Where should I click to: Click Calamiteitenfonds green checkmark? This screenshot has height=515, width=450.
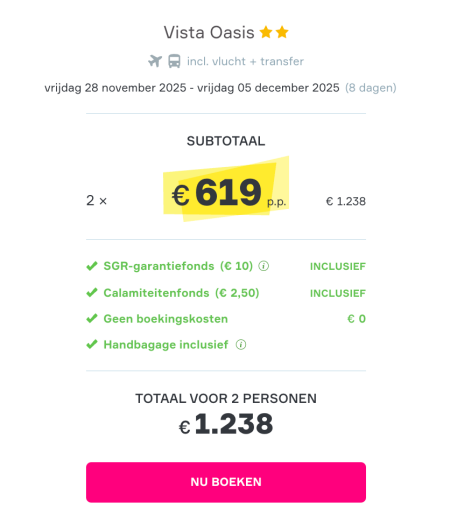pyautogui.click(x=92, y=293)
